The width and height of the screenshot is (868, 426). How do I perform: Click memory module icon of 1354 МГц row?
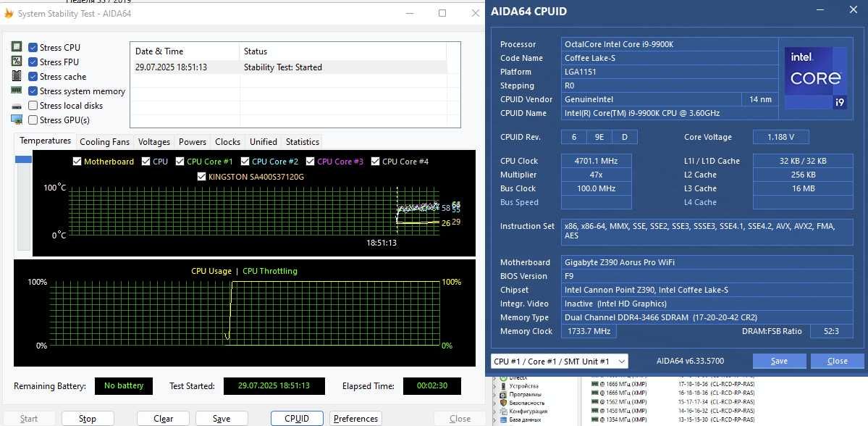click(594, 420)
